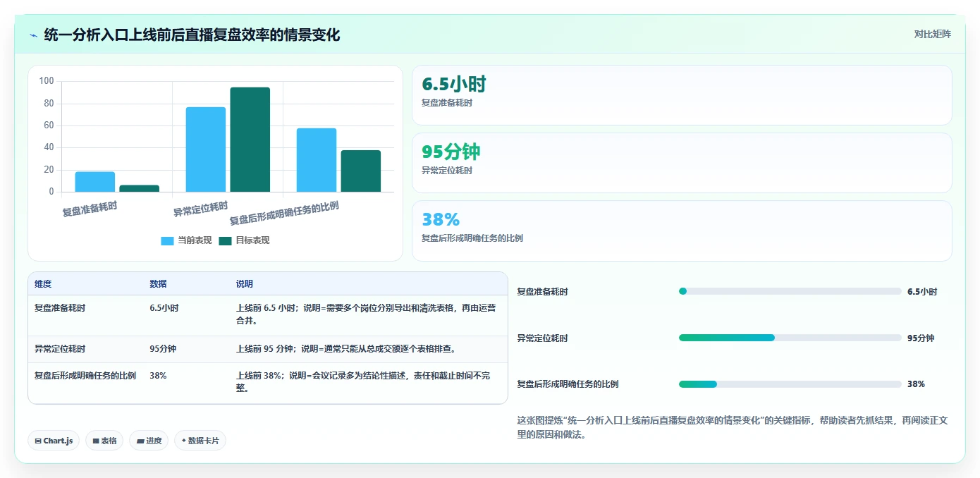Click the 100 y-axis label

coord(47,81)
